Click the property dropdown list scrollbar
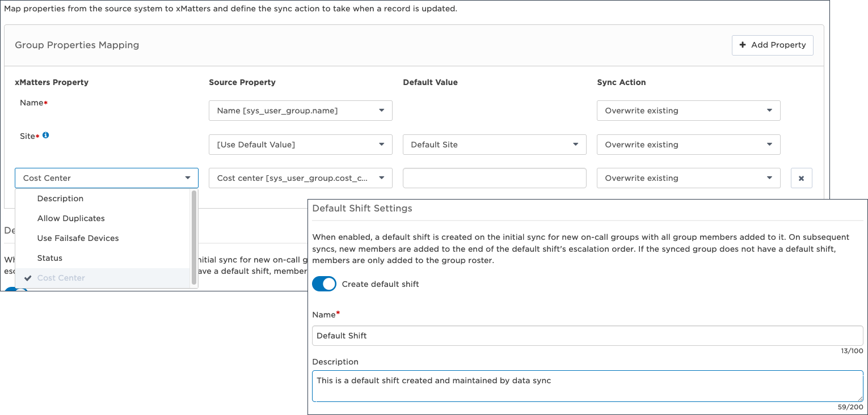The image size is (868, 415). coord(195,238)
